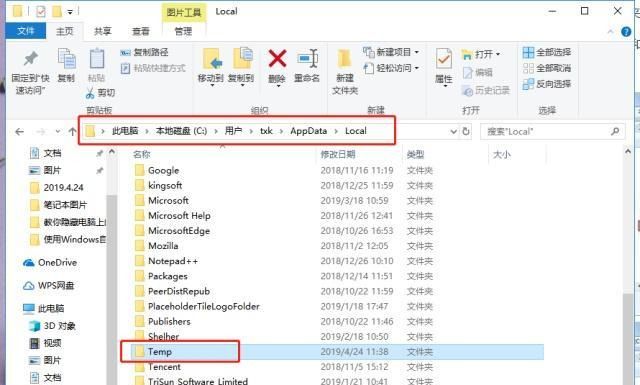The height and width of the screenshot is (385, 640).
Task: Select the 2019.4.24 quick access folder
Action: (x=57, y=187)
